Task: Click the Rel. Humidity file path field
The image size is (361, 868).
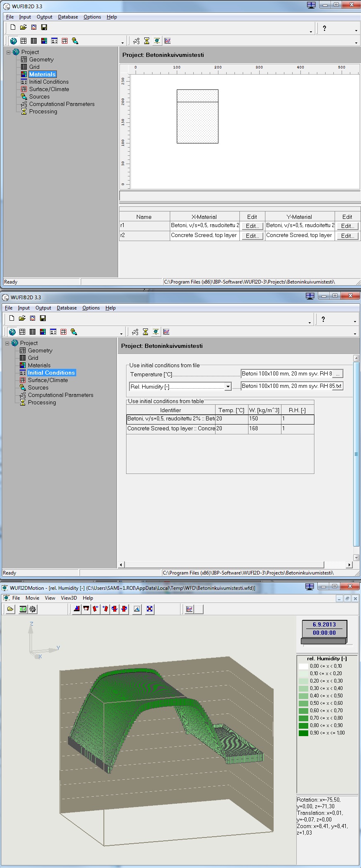Action: (287, 386)
